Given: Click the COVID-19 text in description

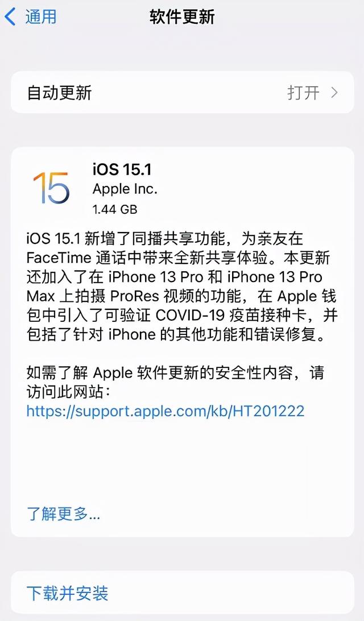Looking at the screenshot, I should [x=190, y=315].
